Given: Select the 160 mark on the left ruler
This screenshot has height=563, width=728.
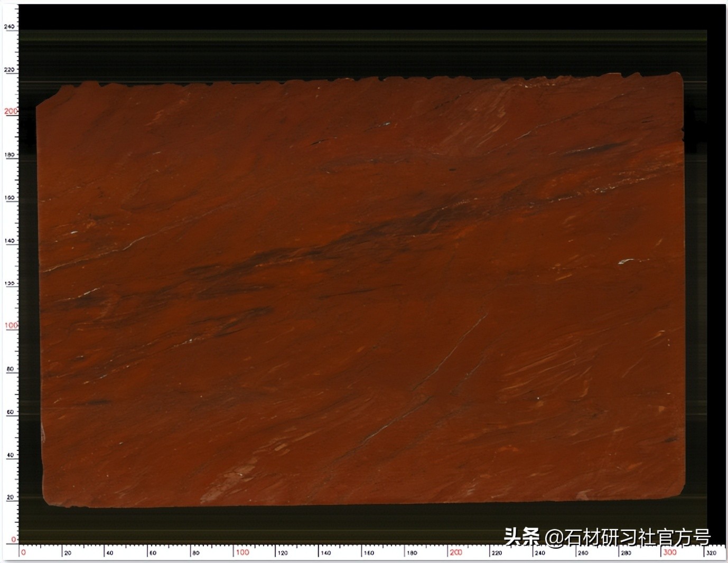Looking at the screenshot, I should click(x=10, y=198).
